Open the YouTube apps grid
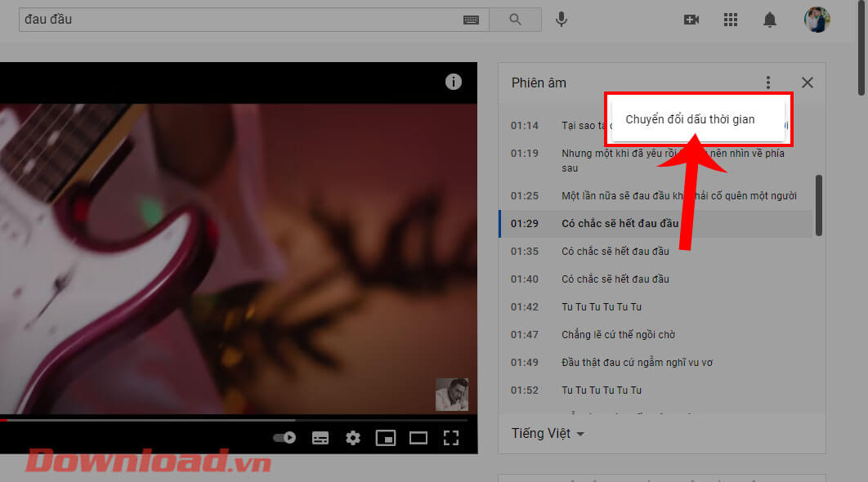Image resolution: width=868 pixels, height=482 pixels. pos(730,20)
